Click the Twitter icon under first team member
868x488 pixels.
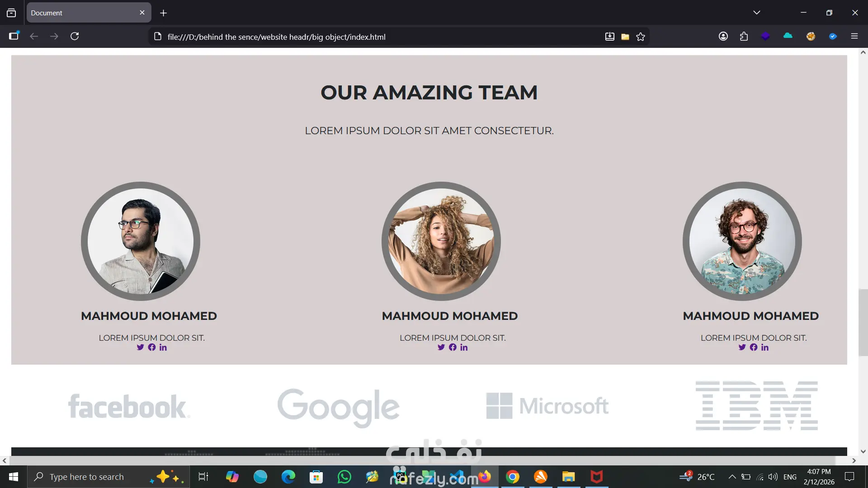[x=140, y=347]
